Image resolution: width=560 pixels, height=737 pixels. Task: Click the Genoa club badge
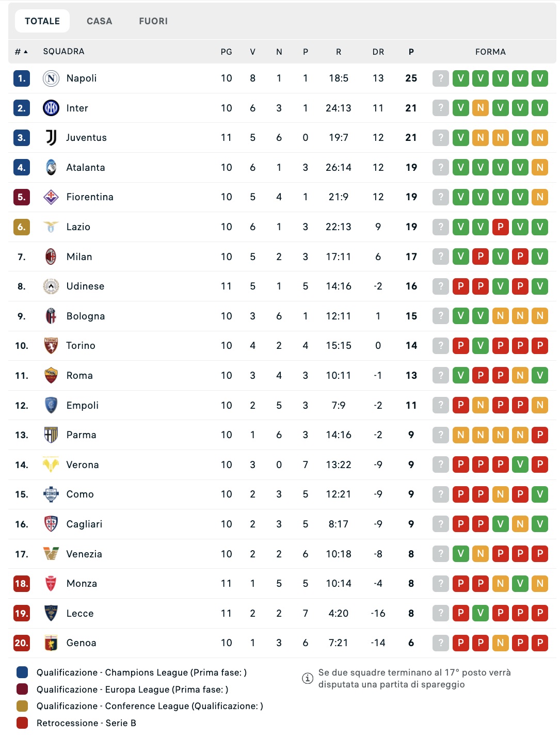51,643
